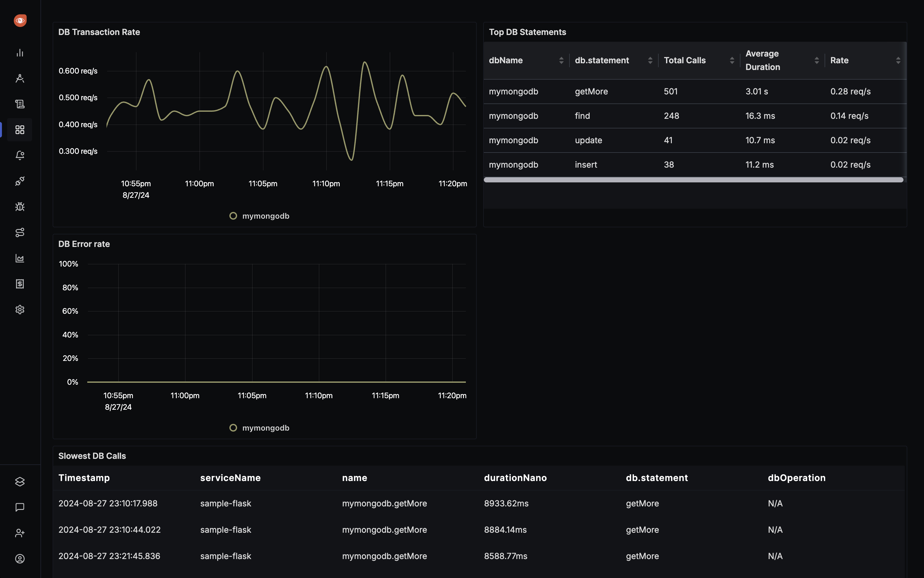This screenshot has width=924, height=578.
Task: Click timestamp 2024-08-27 23:10:17.988
Action: click(108, 504)
